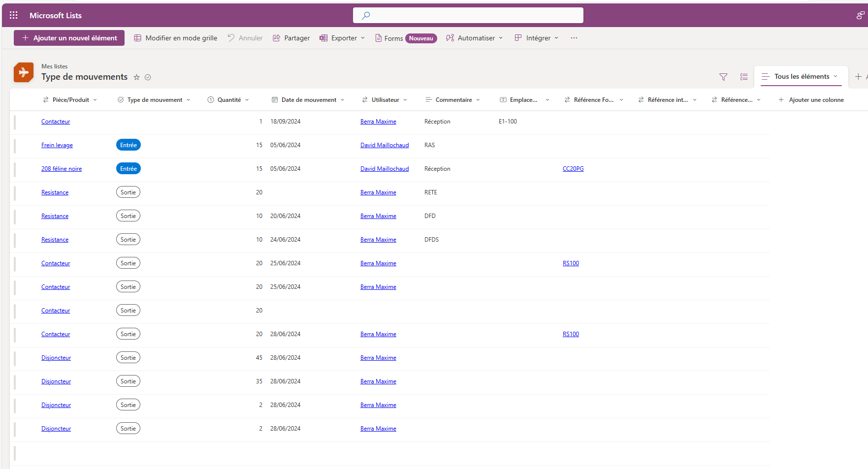Click the Commentaire text column icon
The image size is (868, 469).
click(x=428, y=100)
